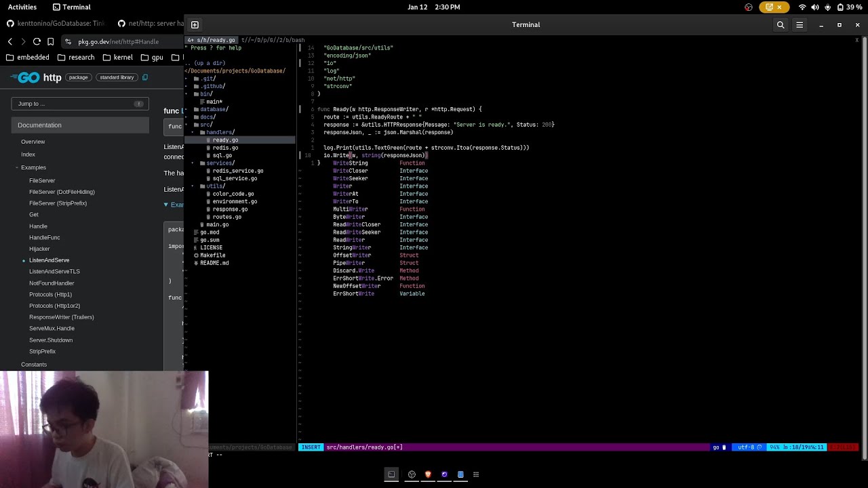Open Brave browser from the dock

click(x=428, y=474)
